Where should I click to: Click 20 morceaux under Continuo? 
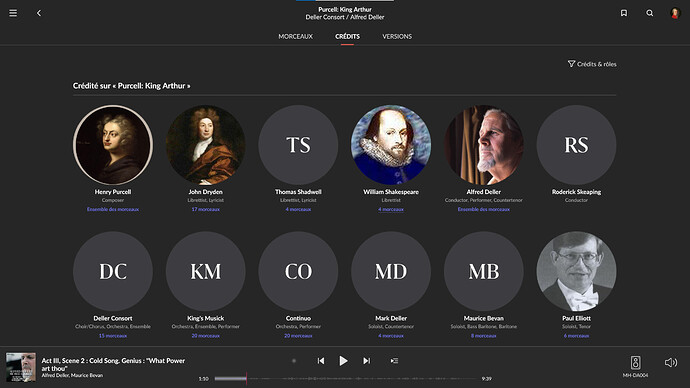[298, 336]
